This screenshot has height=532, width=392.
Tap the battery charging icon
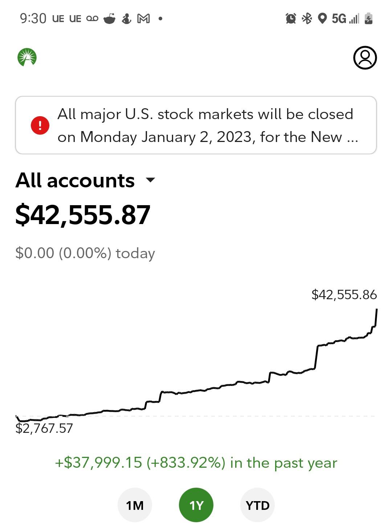[368, 18]
